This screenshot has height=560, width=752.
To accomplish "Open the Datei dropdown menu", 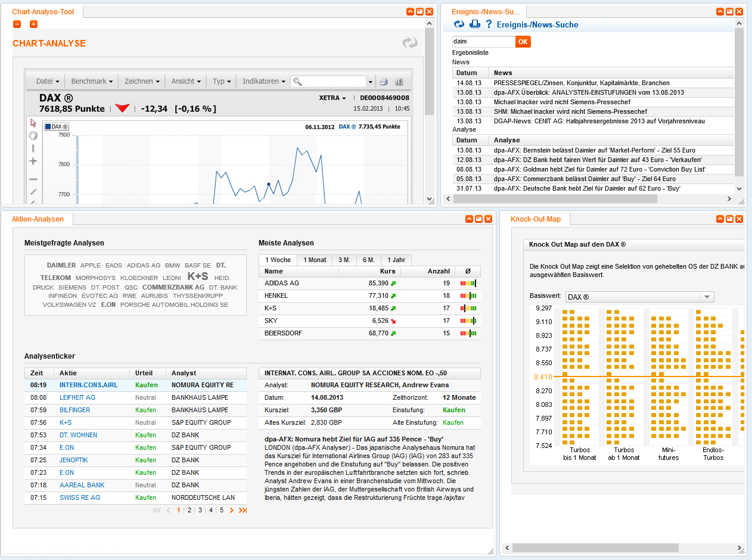I will (x=48, y=82).
